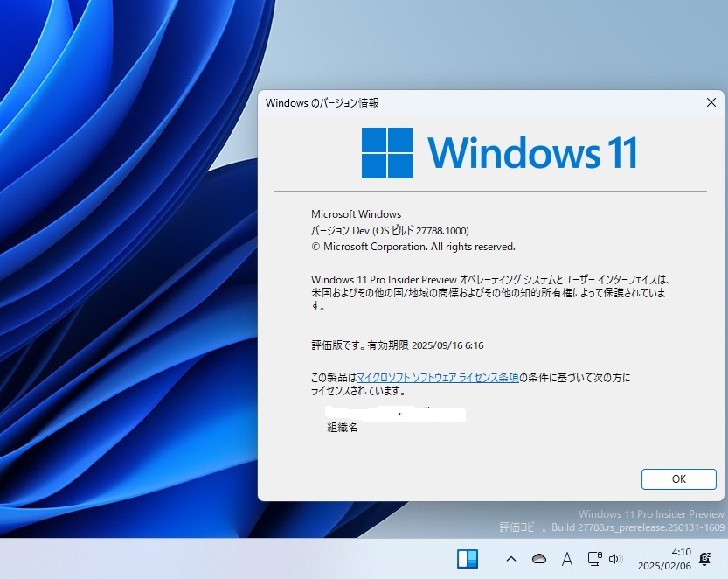Click the version line 'OS ビルド 27788.1000'
The height and width of the screenshot is (579, 728).
click(390, 231)
